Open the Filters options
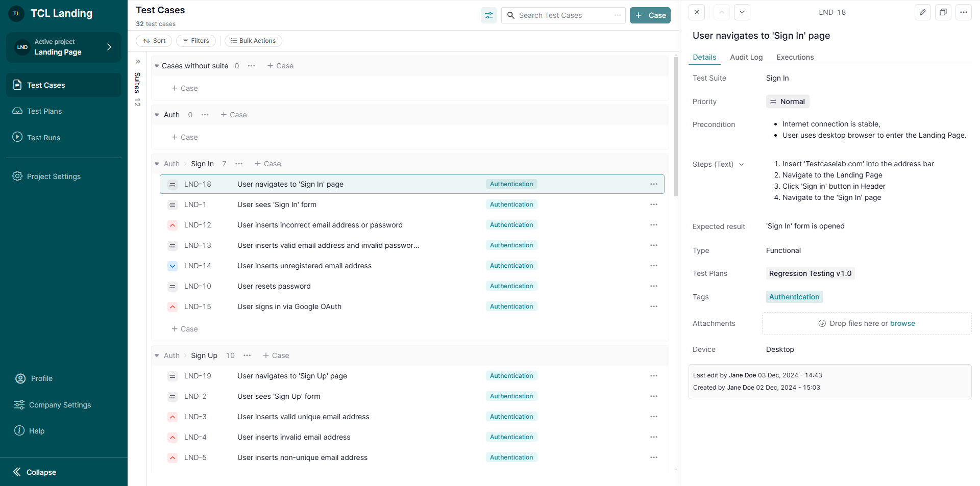The width and height of the screenshot is (980, 486). click(196, 41)
